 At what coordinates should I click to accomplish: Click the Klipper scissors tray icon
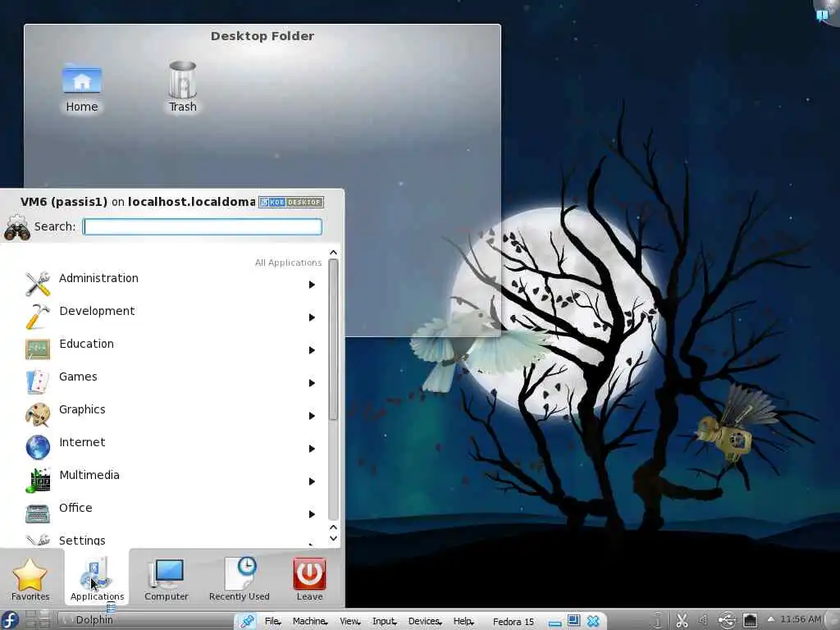682,620
